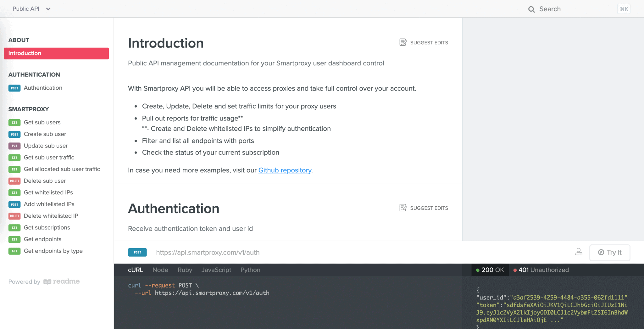Click the Suggest Edits icon beside Introduction
Screen dimensions: 644x329
(x=403, y=42)
